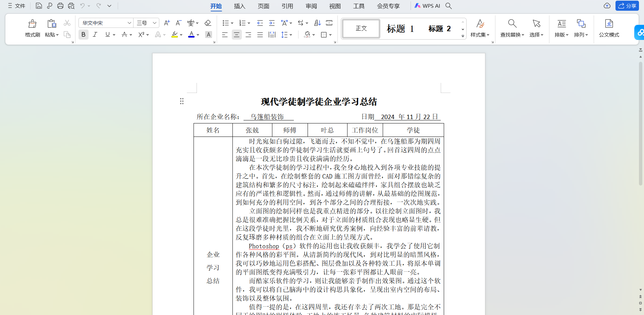Click the 分享 share button
The height and width of the screenshot is (315, 644).
point(627,6)
